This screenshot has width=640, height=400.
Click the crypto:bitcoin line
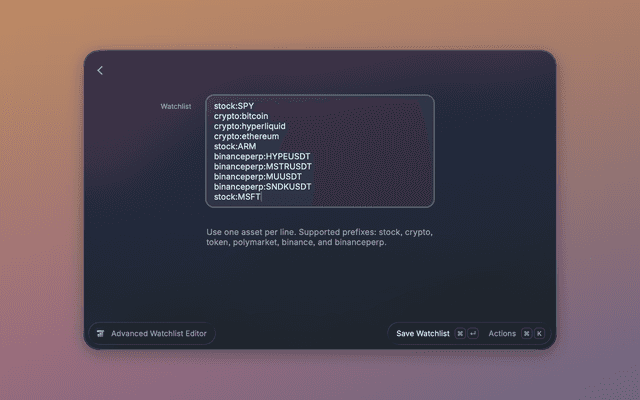[241, 116]
